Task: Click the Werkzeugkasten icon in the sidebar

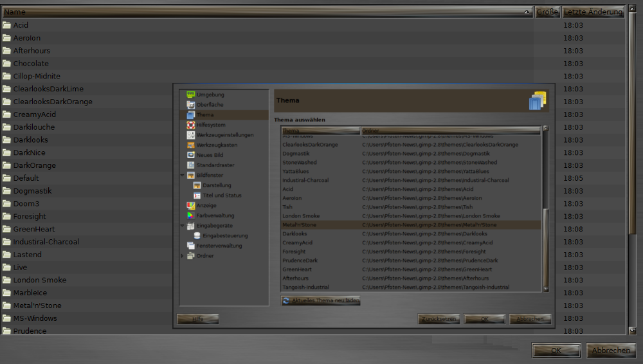Action: (190, 145)
